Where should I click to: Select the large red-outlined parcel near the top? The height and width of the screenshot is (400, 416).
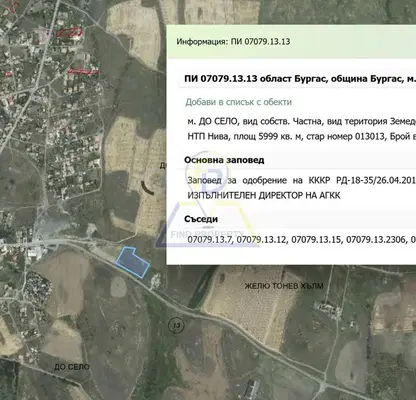click(69, 32)
